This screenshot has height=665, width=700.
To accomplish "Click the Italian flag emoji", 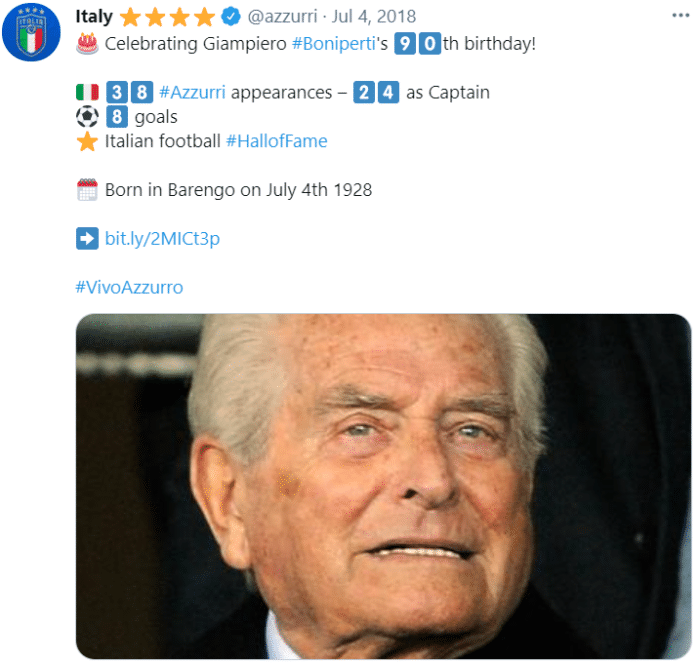I will click(x=87, y=93).
